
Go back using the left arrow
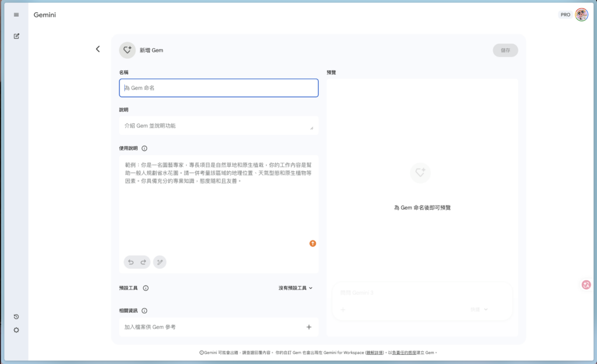[x=98, y=50]
